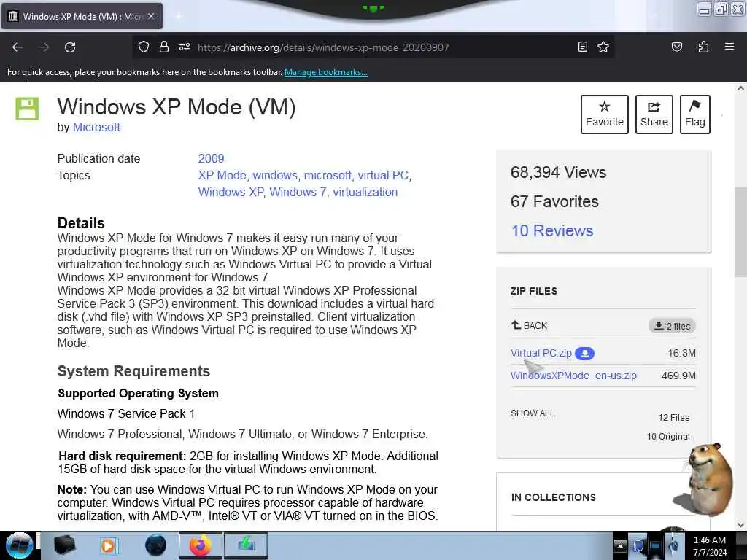Open the XP Mode topic link
The height and width of the screenshot is (560, 747).
pyautogui.click(x=222, y=175)
